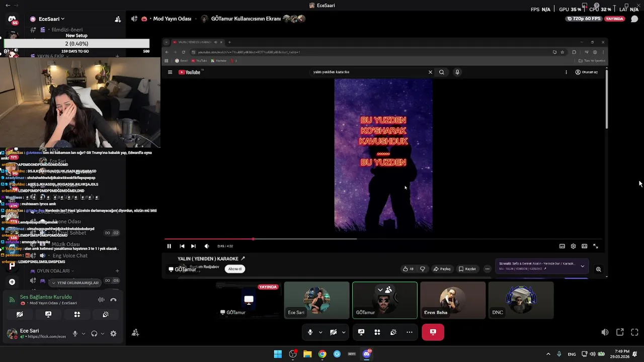Disconnect from voice with hang-up icon
The width and height of the screenshot is (644, 362).
(x=113, y=300)
